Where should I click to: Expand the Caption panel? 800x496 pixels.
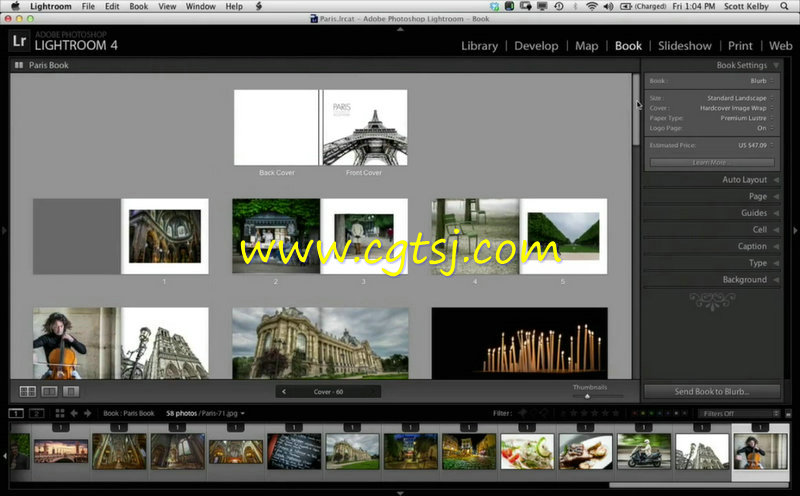776,246
